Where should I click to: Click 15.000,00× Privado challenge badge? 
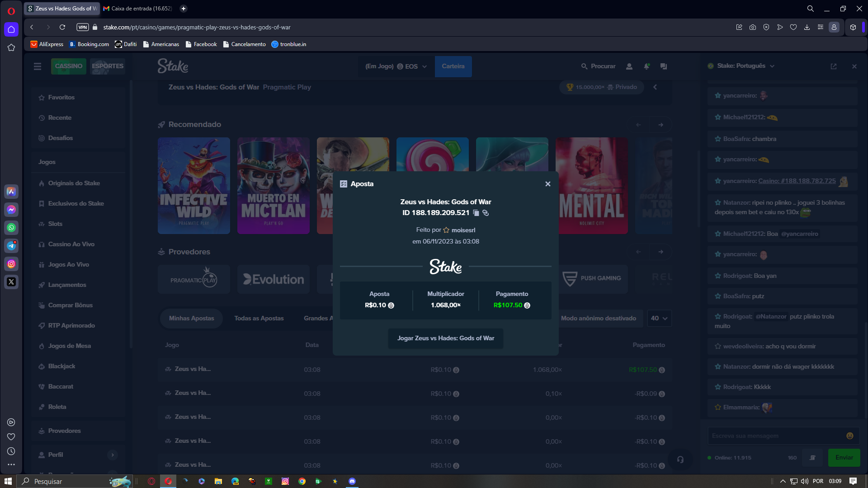[603, 87]
